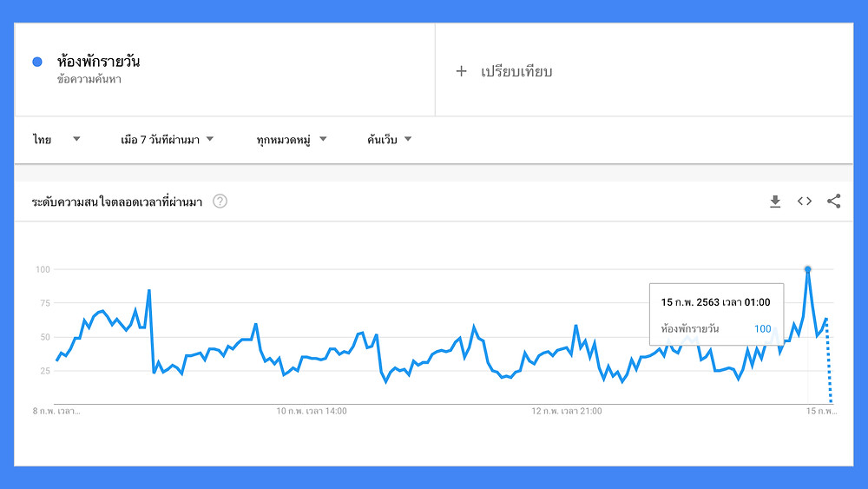
Task: Open the help question mark icon
Action: (220, 202)
